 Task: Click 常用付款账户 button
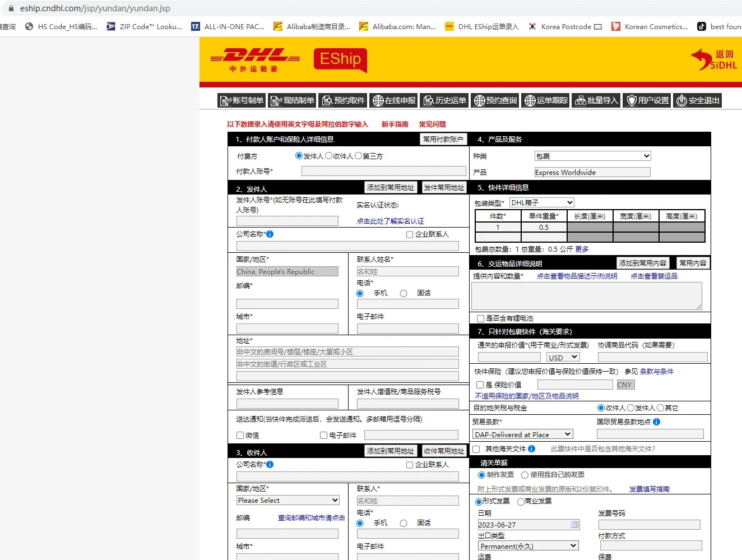(443, 139)
